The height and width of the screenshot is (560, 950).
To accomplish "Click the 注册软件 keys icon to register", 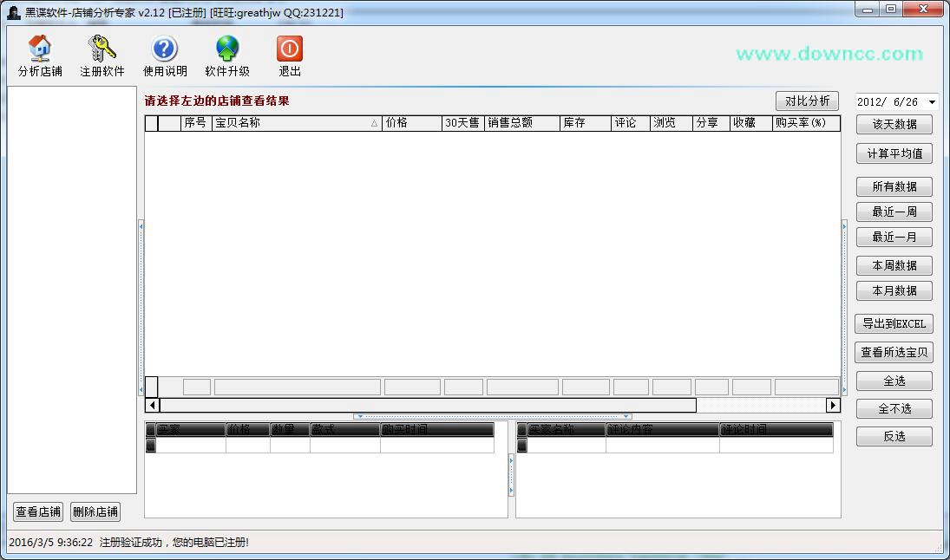I will [101, 49].
